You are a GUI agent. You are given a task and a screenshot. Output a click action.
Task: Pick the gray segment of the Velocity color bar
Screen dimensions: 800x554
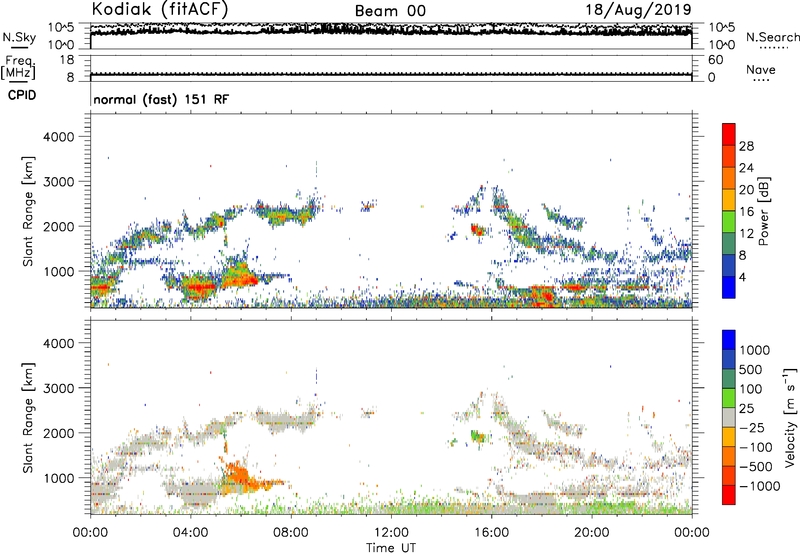coord(729,417)
